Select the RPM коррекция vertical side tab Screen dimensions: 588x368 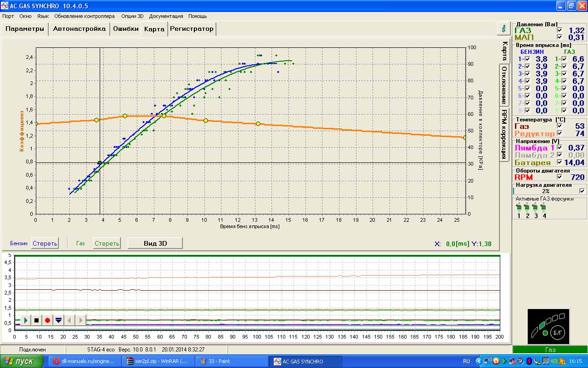pyautogui.click(x=504, y=134)
